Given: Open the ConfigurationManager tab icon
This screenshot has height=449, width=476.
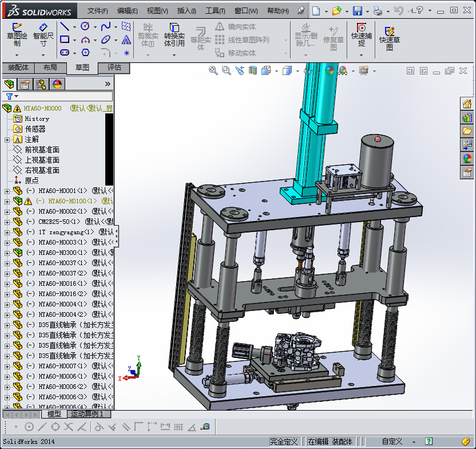Looking at the screenshot, I should point(41,84).
